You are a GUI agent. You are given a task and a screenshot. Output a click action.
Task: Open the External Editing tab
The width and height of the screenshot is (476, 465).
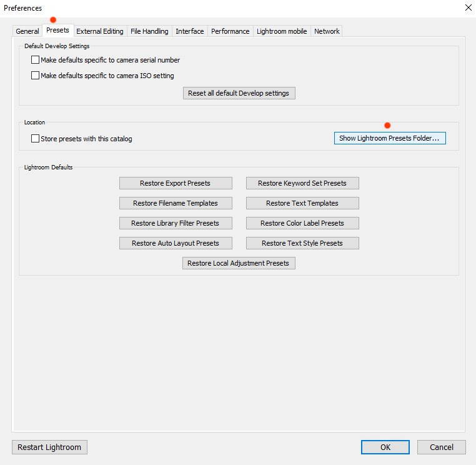(100, 31)
